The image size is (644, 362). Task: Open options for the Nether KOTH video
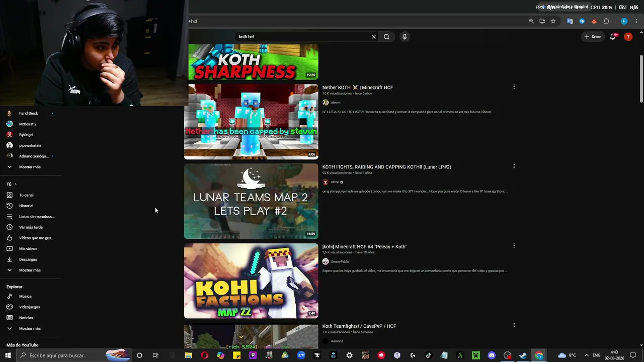tap(514, 87)
